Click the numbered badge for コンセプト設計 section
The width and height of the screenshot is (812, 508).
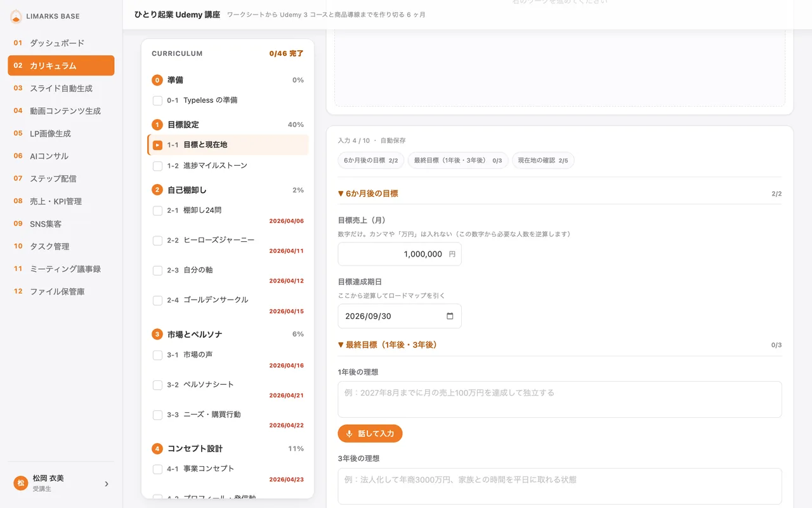[157, 448]
